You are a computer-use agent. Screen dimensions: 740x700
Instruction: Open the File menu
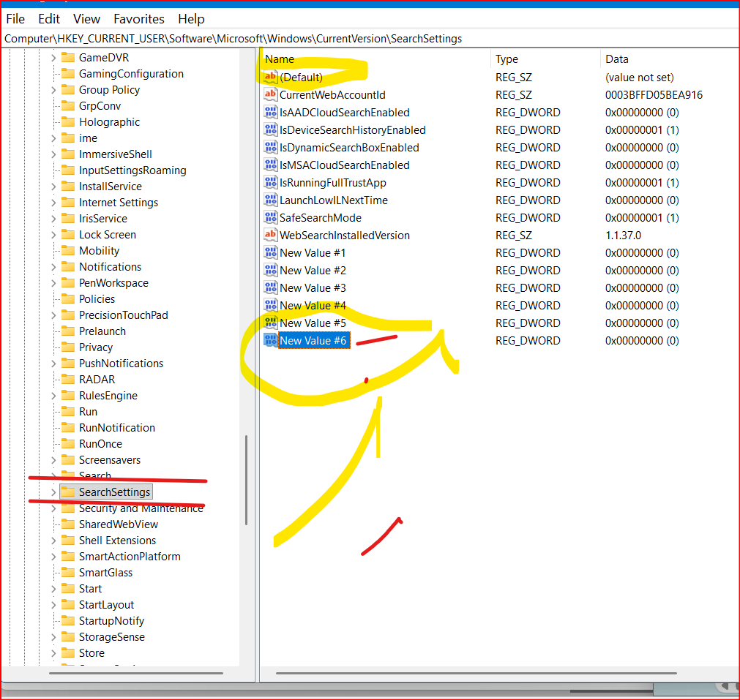coord(15,19)
